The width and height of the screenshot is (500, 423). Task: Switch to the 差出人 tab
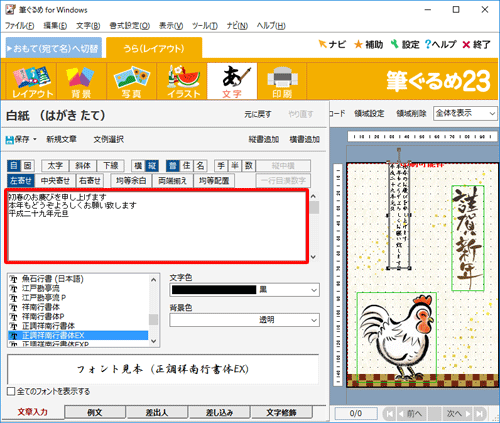[x=157, y=412]
